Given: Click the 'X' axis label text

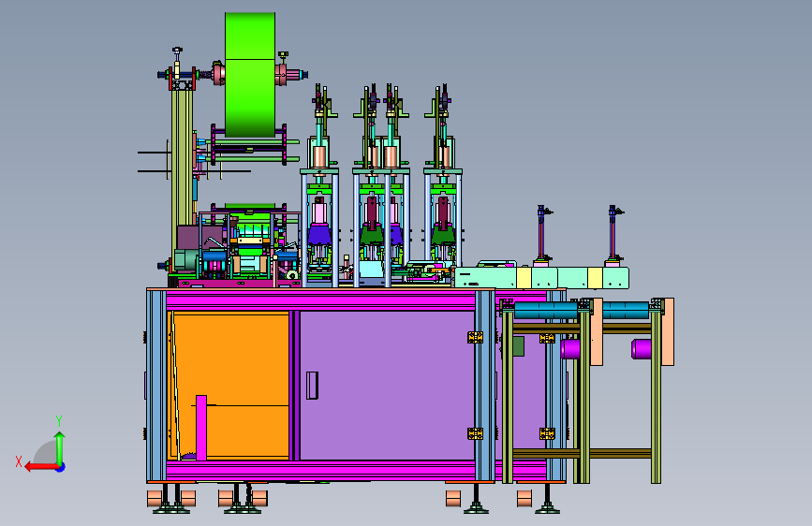Looking at the screenshot, I should 19,461.
